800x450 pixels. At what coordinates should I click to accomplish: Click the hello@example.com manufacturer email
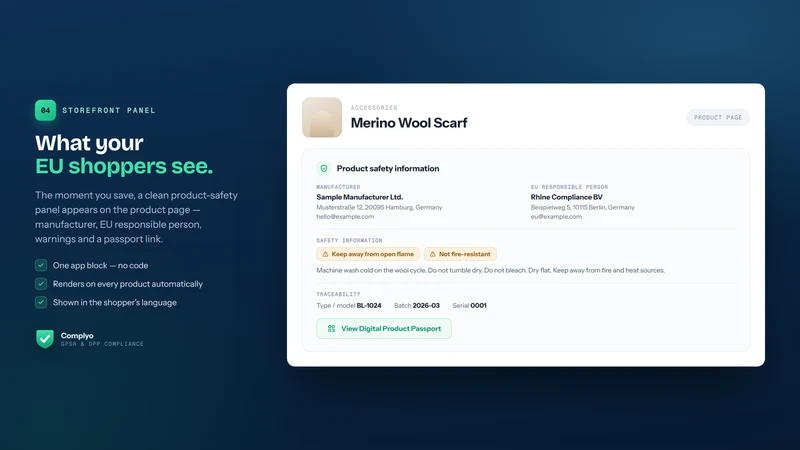(345, 216)
